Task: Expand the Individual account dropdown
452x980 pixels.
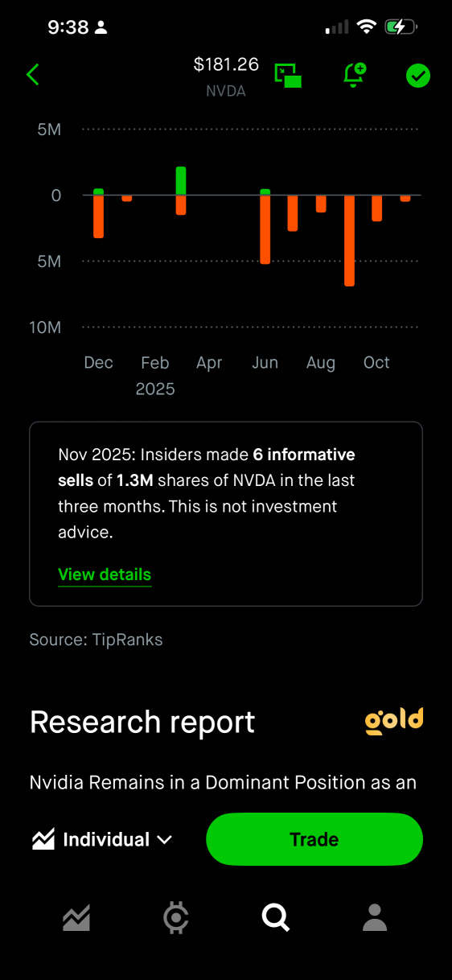Action: click(x=102, y=839)
